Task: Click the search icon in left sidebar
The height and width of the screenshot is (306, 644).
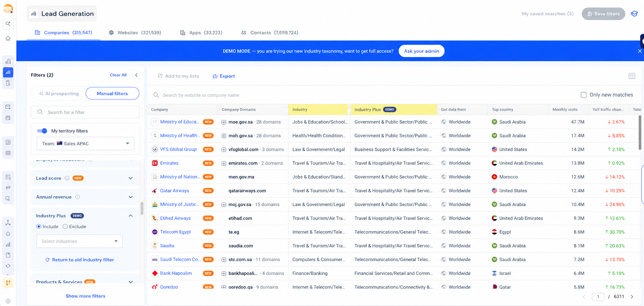Action: coord(8,24)
